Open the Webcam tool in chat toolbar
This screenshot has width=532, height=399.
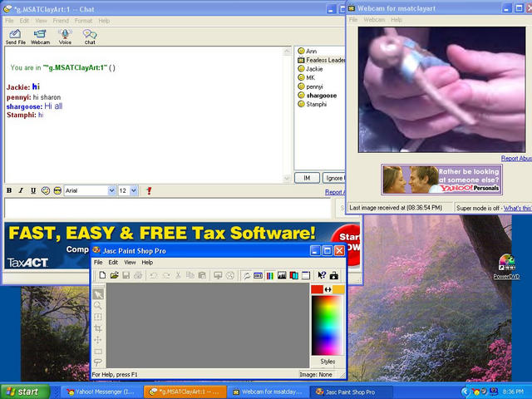pyautogui.click(x=40, y=37)
